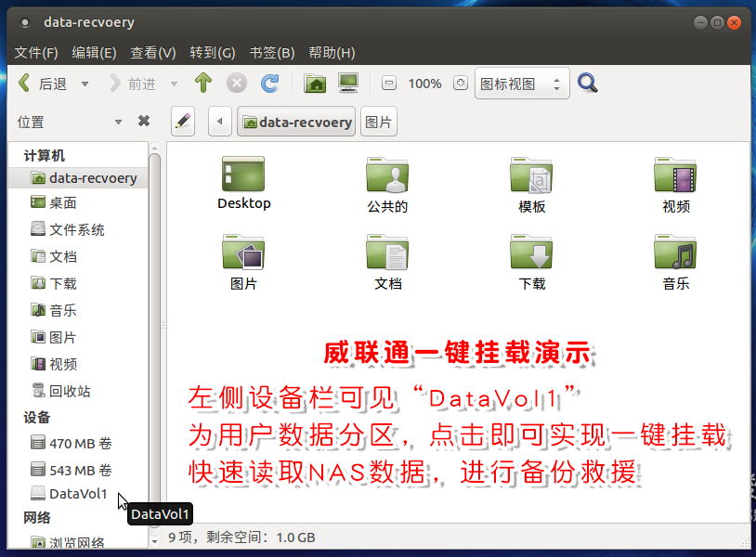This screenshot has width=756, height=557.
Task: Click the 100% zoom level label
Action: tap(424, 84)
